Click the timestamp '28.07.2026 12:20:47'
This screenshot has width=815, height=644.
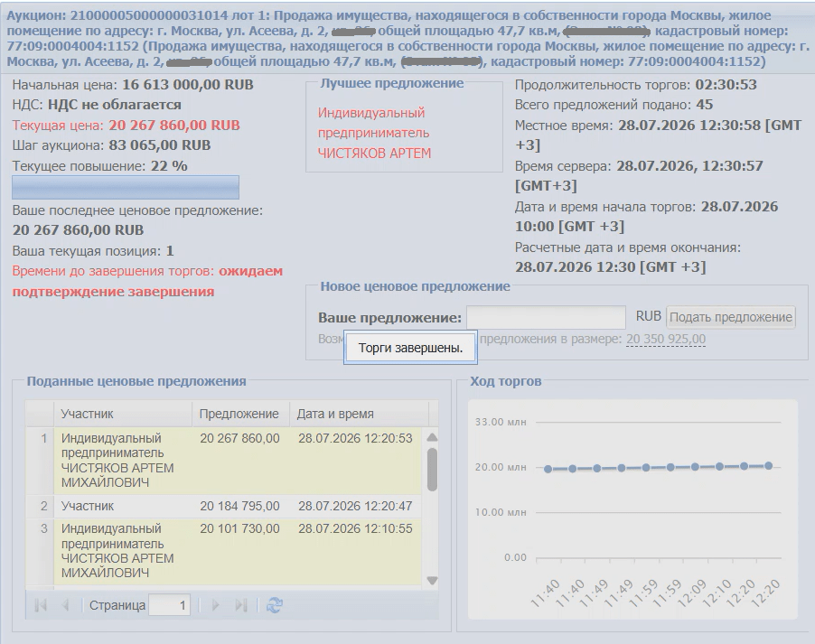(355, 506)
